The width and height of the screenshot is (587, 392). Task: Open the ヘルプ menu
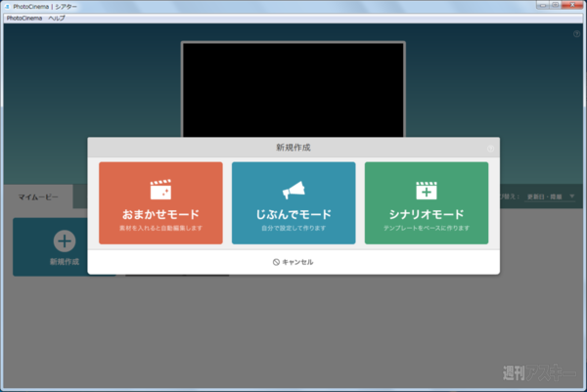(x=57, y=18)
